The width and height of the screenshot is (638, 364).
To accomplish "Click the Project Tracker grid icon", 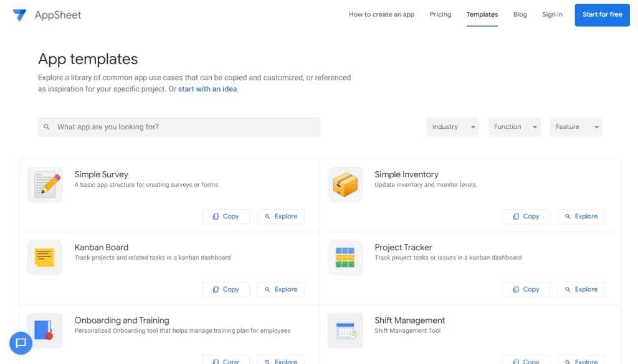I will [345, 258].
